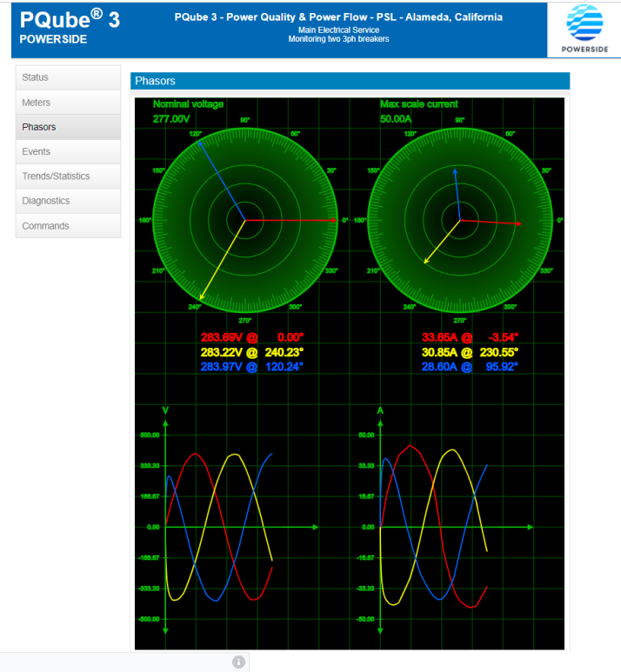Click the A axis label on current waveform

pos(380,410)
